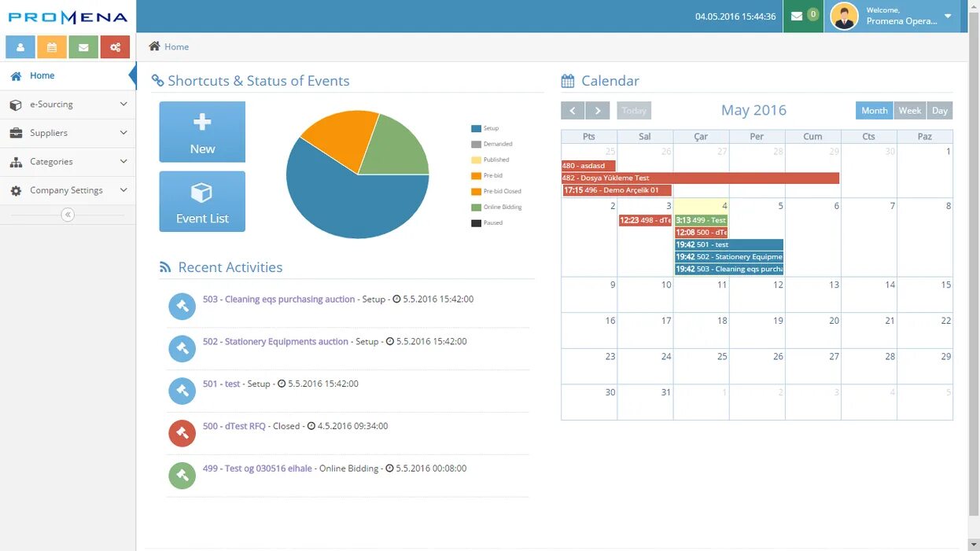Click the blue user profile icon button
Viewport: 980px width, 551px height.
tap(20, 47)
